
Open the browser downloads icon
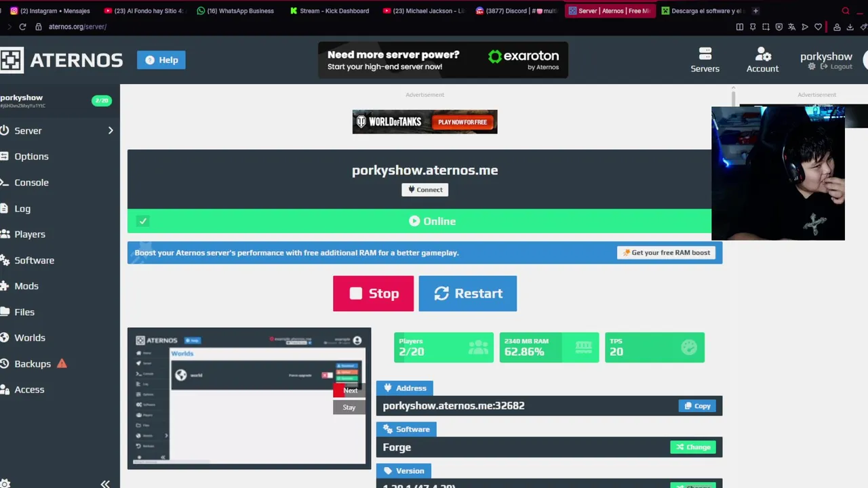850,27
